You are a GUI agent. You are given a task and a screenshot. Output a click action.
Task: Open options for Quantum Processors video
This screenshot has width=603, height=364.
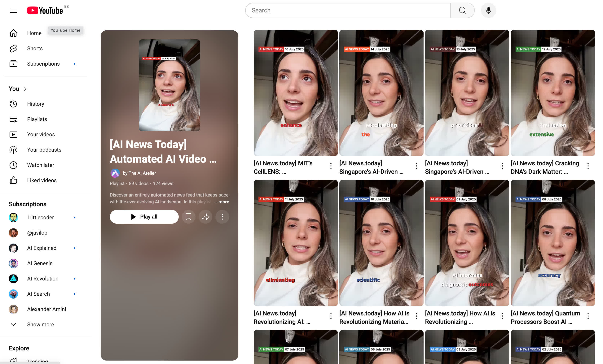(588, 316)
